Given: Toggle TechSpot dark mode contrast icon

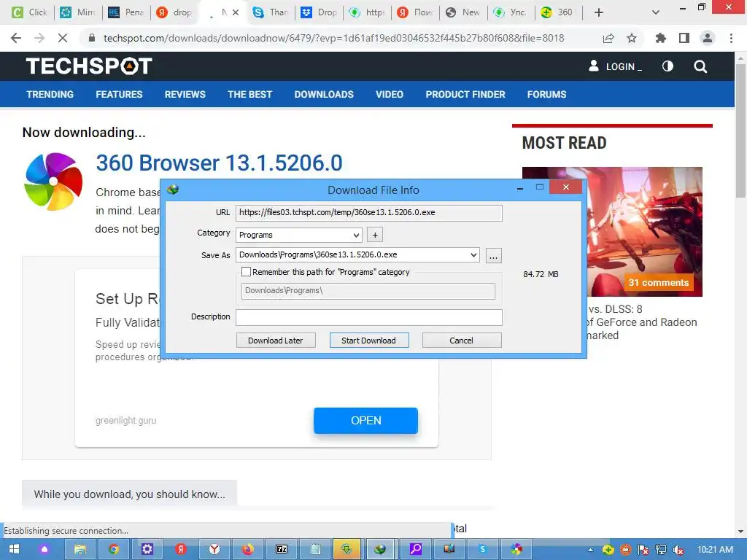Looking at the screenshot, I should (668, 66).
